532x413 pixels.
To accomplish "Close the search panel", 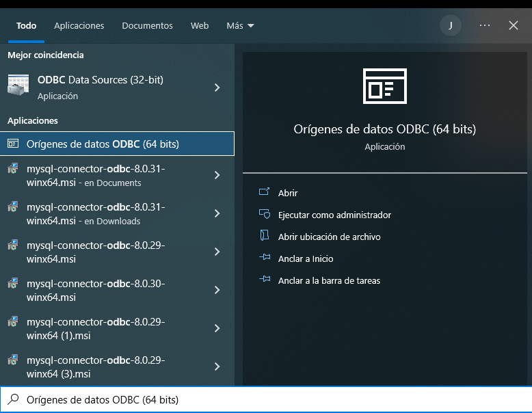I will click(514, 25).
